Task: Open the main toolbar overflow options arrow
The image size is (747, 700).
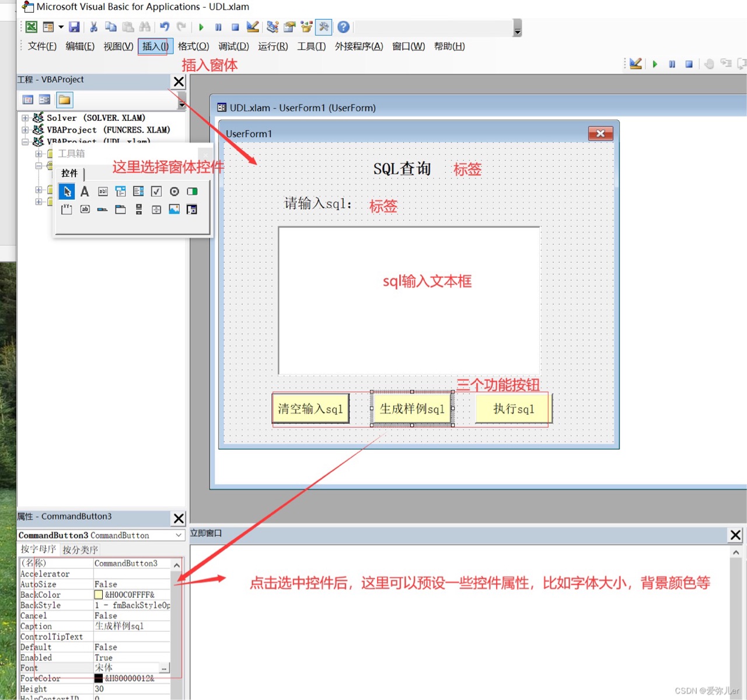Action: (518, 28)
